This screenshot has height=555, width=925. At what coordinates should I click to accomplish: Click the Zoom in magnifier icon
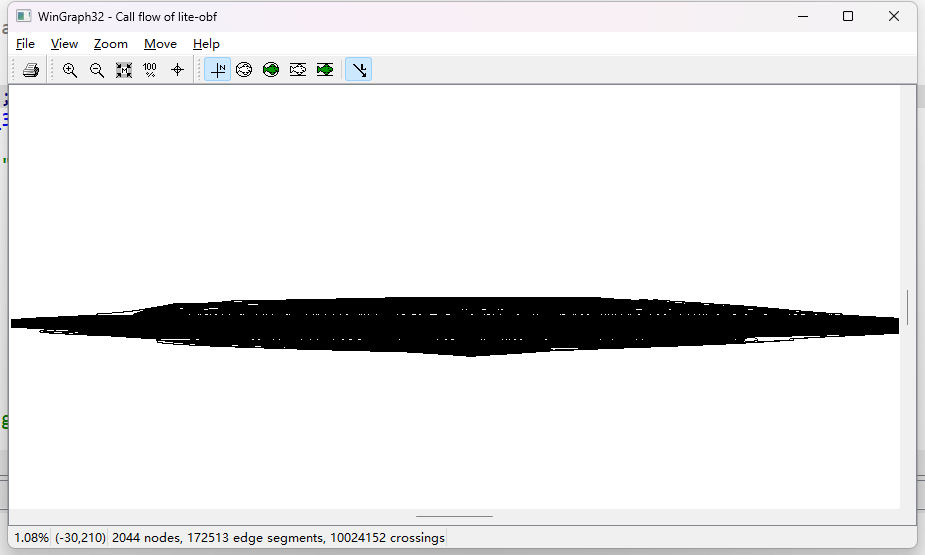[70, 70]
